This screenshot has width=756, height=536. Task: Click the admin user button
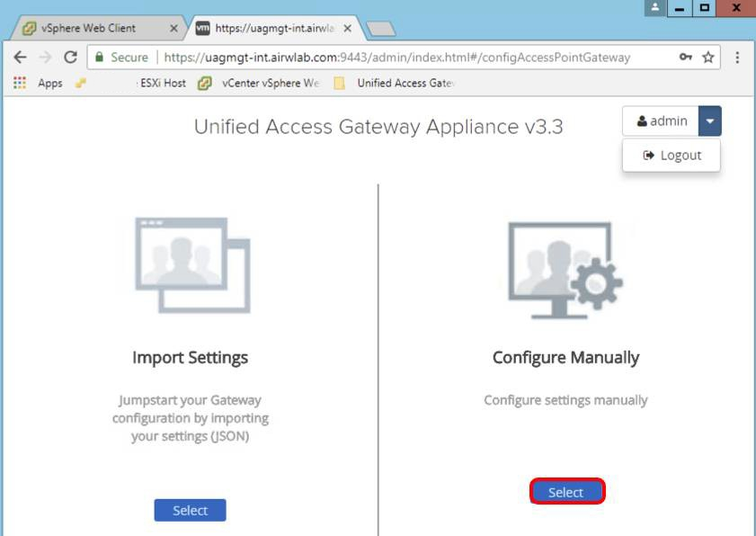click(x=661, y=121)
